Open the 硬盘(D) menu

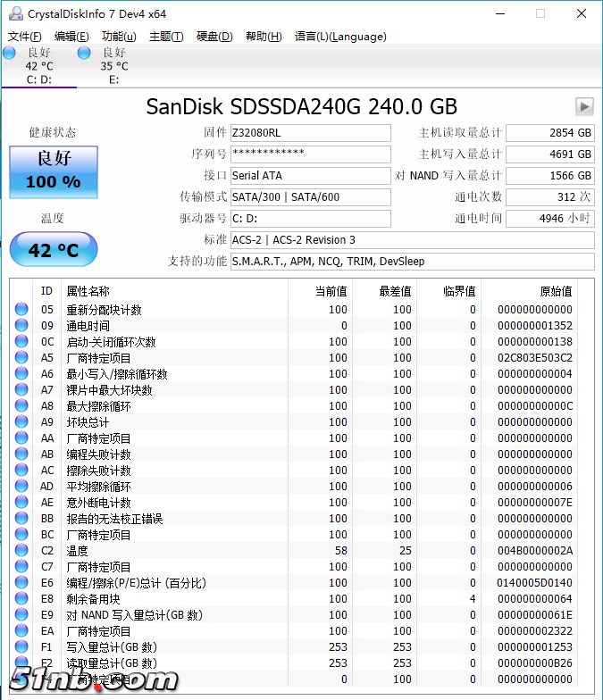pyautogui.click(x=214, y=37)
